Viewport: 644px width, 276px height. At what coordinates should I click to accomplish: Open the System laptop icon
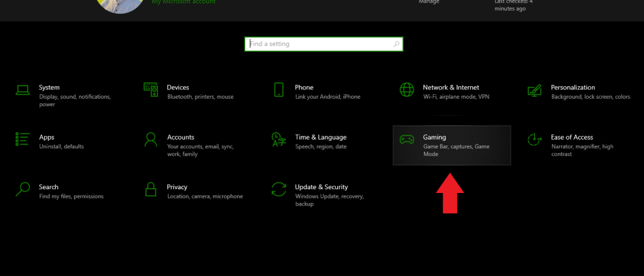click(x=23, y=90)
